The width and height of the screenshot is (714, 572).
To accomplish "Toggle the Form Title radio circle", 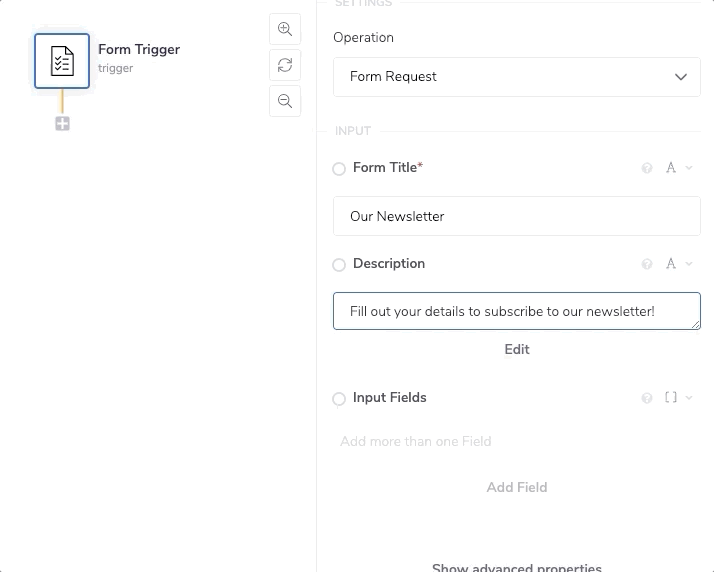I will point(339,169).
